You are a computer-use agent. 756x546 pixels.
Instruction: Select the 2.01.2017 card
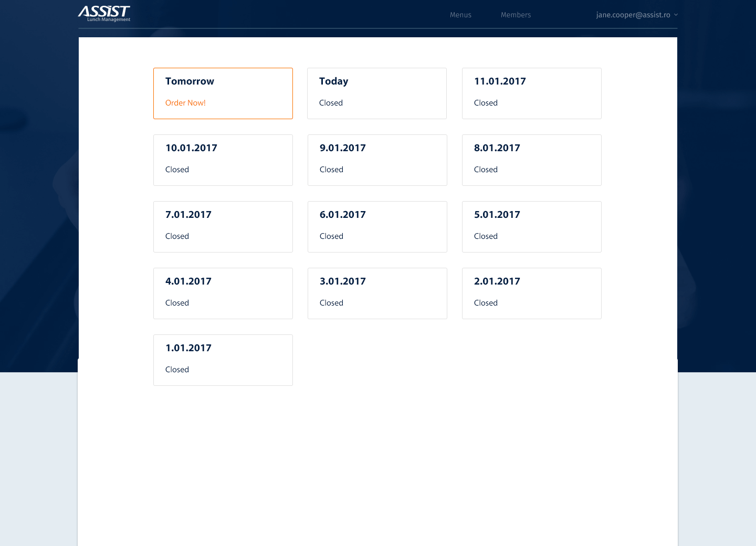click(532, 293)
